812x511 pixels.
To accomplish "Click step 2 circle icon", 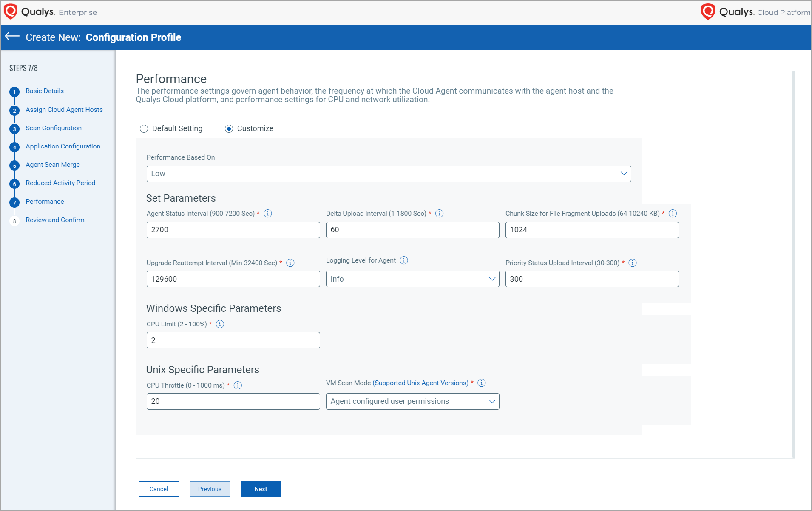I will tap(14, 111).
